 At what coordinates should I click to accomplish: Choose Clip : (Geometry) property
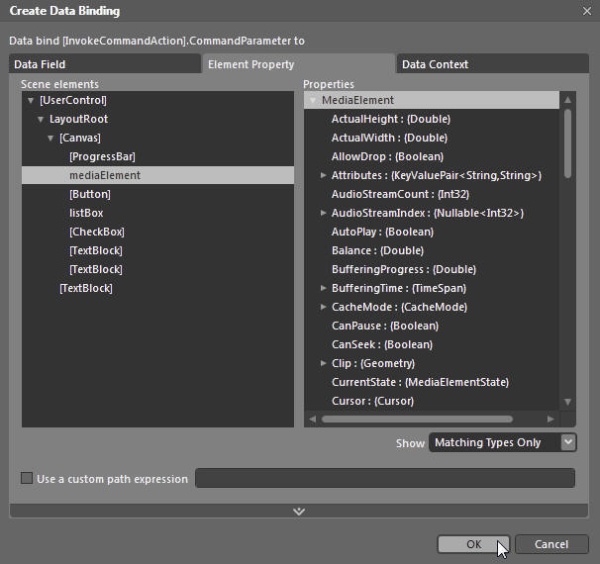tap(373, 363)
